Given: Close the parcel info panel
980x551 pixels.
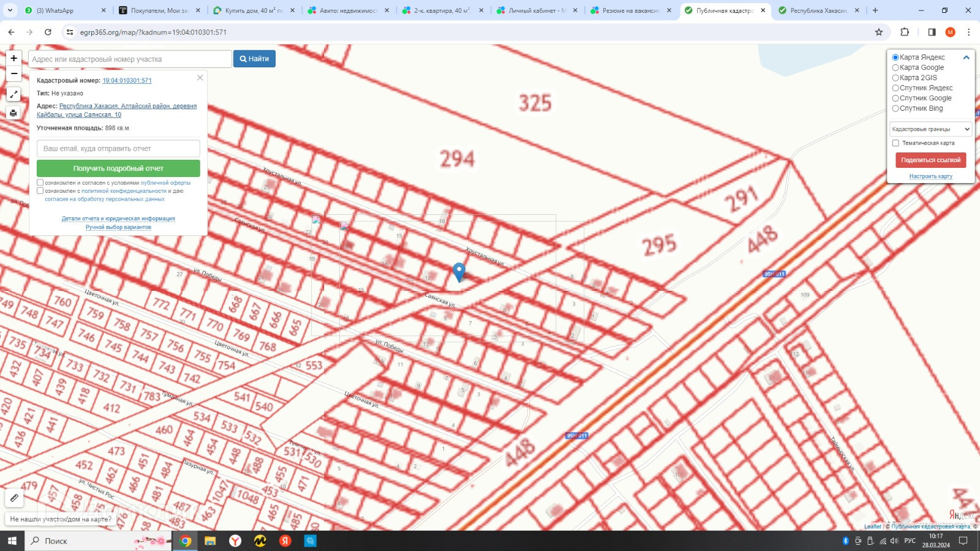Looking at the screenshot, I should 200,78.
